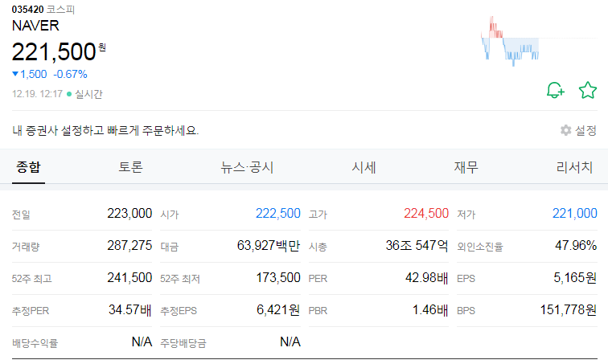This screenshot has width=608, height=364.
Task: Click the price change value 1,500
Action: point(33,74)
